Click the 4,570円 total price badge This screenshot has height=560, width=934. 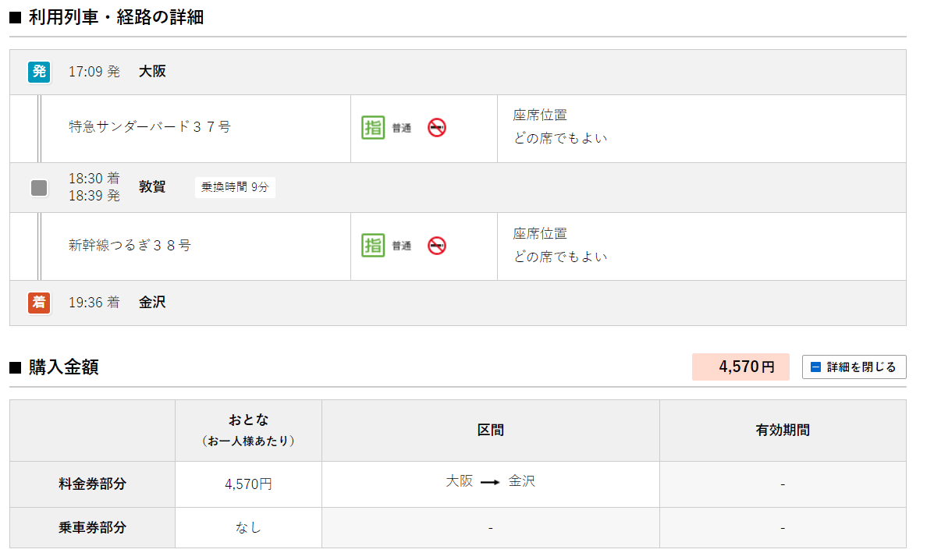tap(740, 367)
